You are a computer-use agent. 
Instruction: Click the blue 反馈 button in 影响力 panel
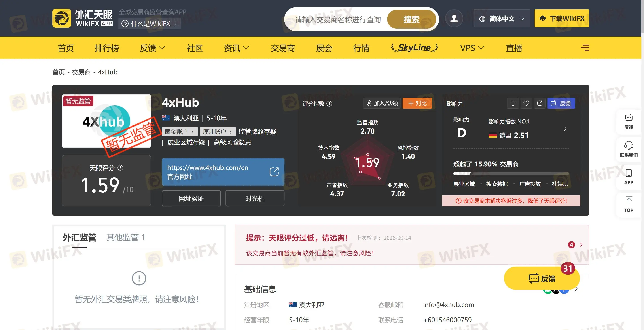(561, 103)
